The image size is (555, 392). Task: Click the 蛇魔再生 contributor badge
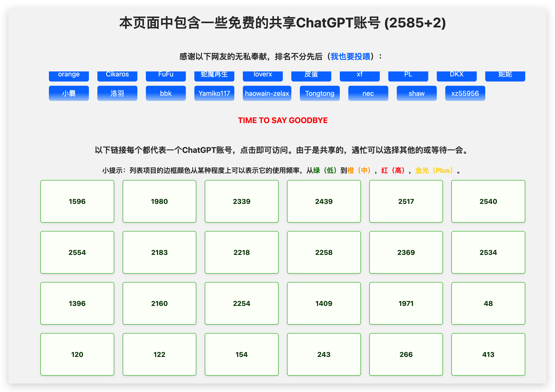(x=214, y=76)
